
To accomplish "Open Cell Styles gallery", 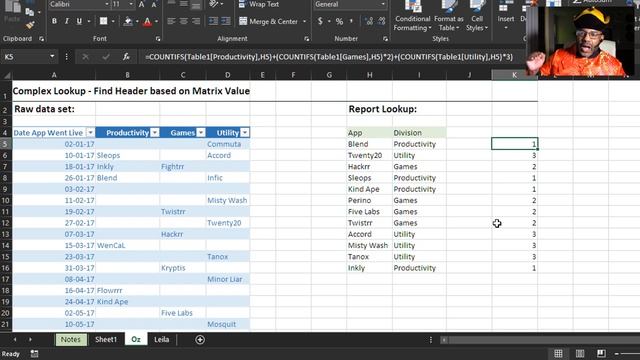I will pyautogui.click(x=477, y=16).
